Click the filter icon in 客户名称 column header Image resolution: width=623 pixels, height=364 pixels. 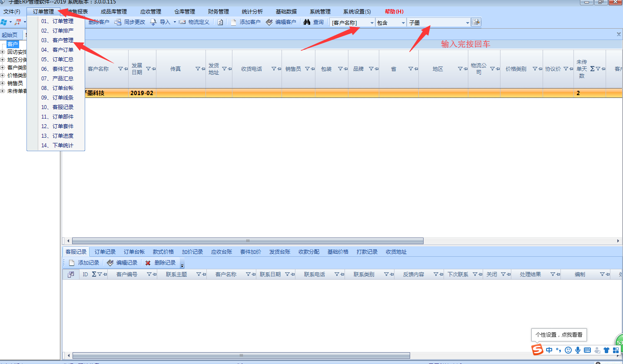120,69
